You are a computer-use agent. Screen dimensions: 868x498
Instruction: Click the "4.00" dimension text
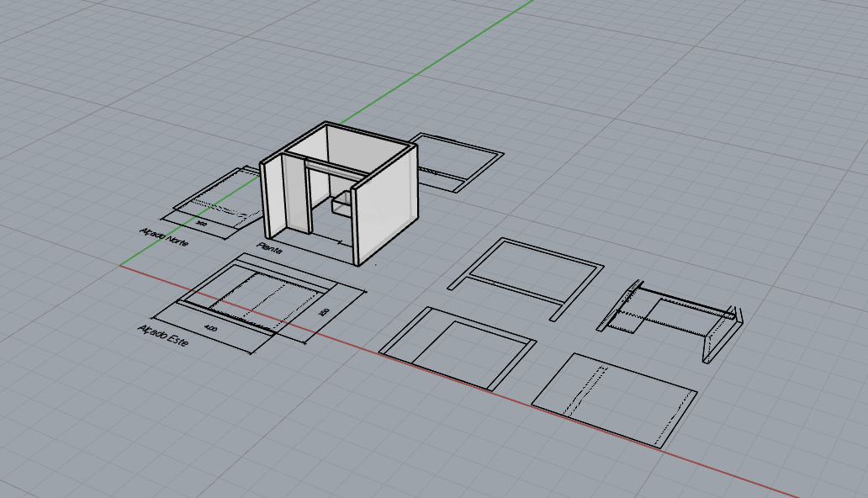tap(211, 328)
